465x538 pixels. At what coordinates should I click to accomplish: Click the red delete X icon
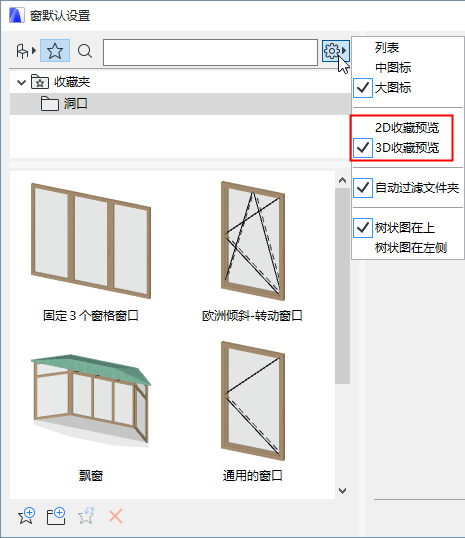coord(116,516)
